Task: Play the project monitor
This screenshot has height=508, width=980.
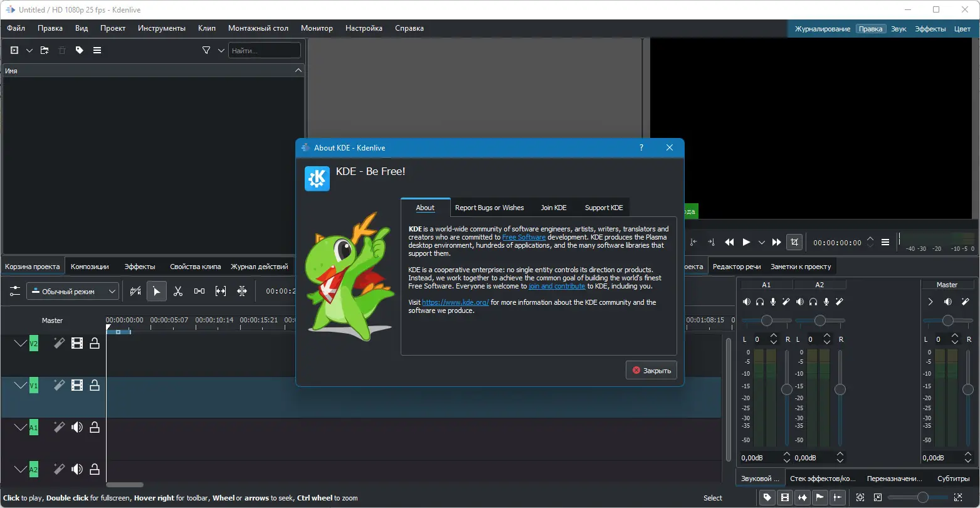Action: point(746,242)
